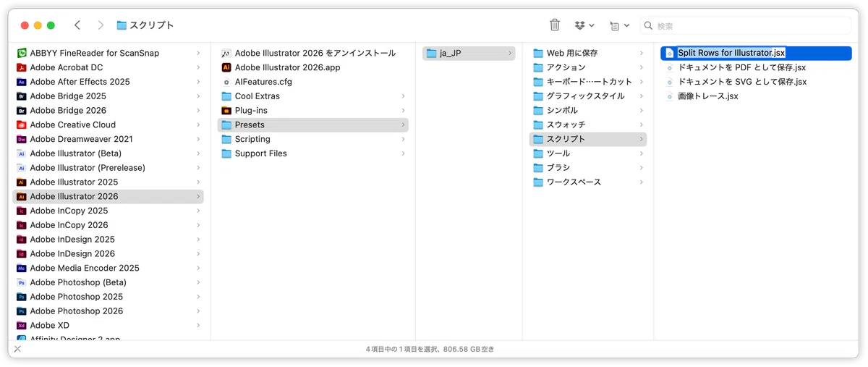Expand the ブラシ folder chevron
The height and width of the screenshot is (367, 868).
pos(641,168)
